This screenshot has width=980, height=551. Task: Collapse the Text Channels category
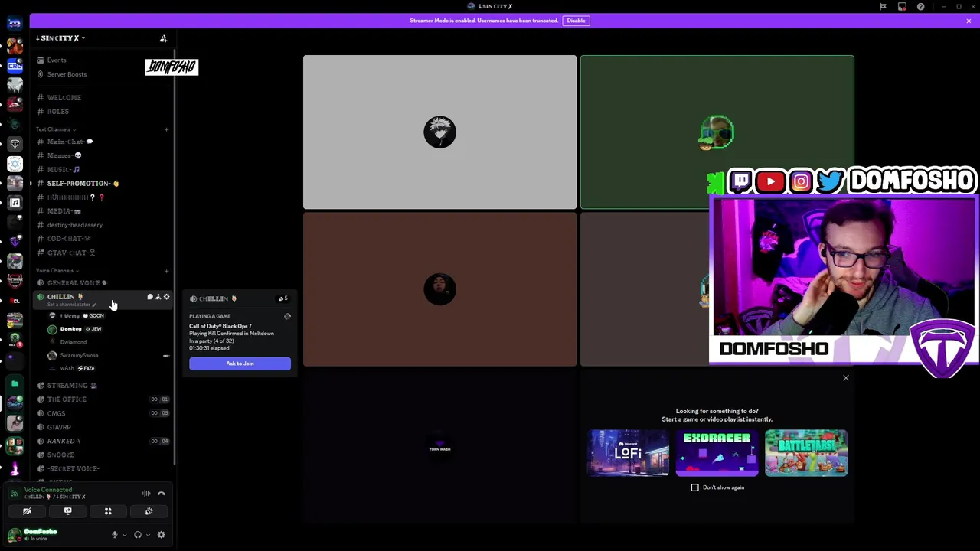[x=55, y=129]
